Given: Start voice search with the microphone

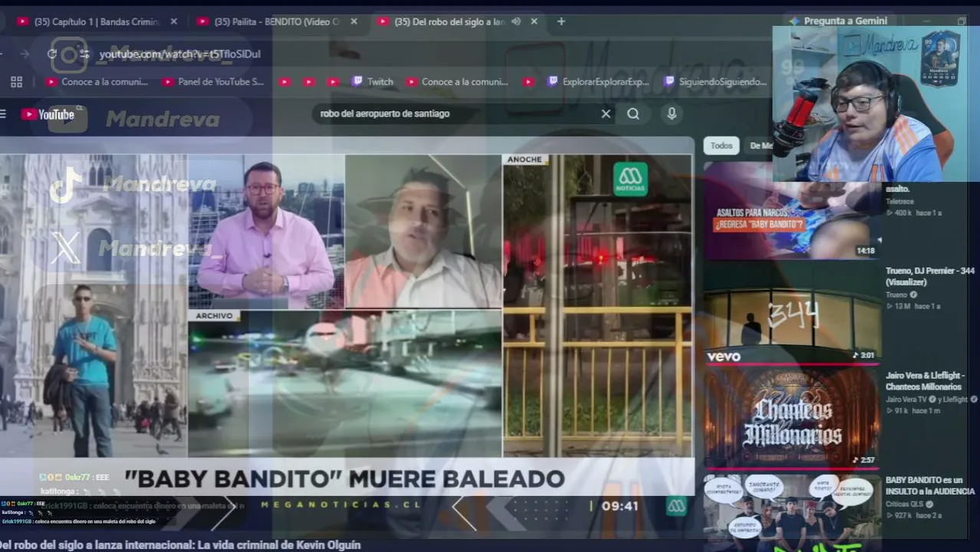Looking at the screenshot, I should tap(672, 113).
